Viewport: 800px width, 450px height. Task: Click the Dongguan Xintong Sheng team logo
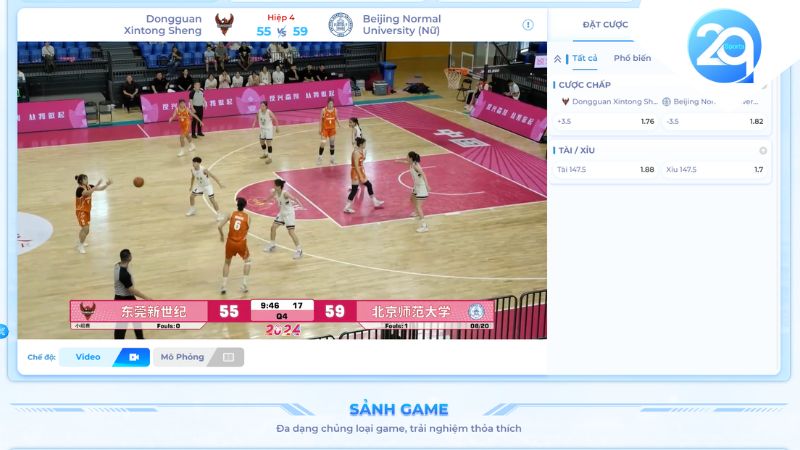pyautogui.click(x=224, y=24)
